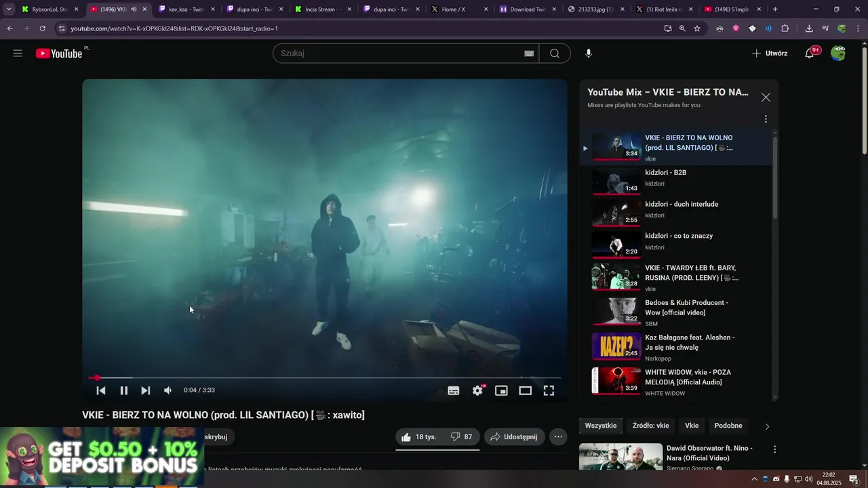The width and height of the screenshot is (868, 488).
Task: Switch to the RybsonLoL Stream tab
Action: tap(50, 9)
